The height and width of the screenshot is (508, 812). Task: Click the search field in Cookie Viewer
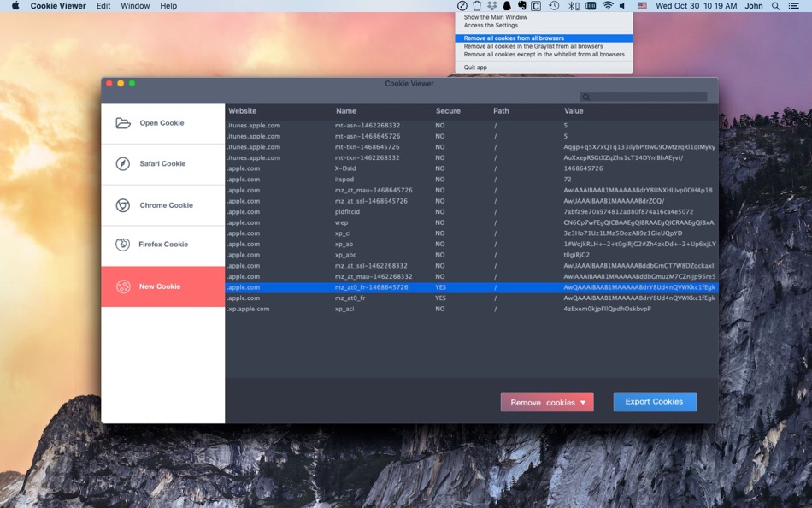pos(643,97)
